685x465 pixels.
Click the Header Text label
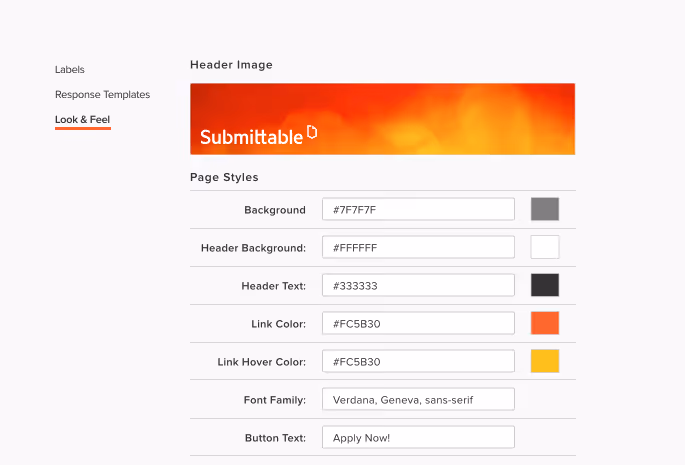tap(273, 286)
